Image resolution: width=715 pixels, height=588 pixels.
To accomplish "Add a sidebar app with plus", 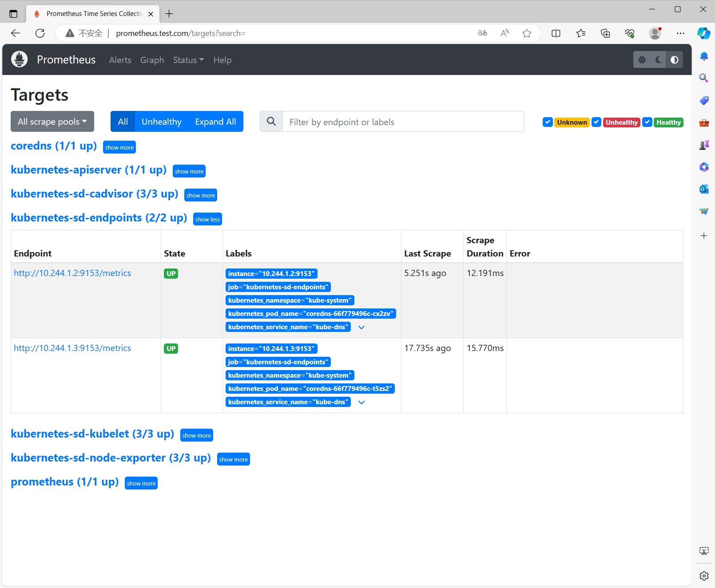I will click(x=704, y=236).
